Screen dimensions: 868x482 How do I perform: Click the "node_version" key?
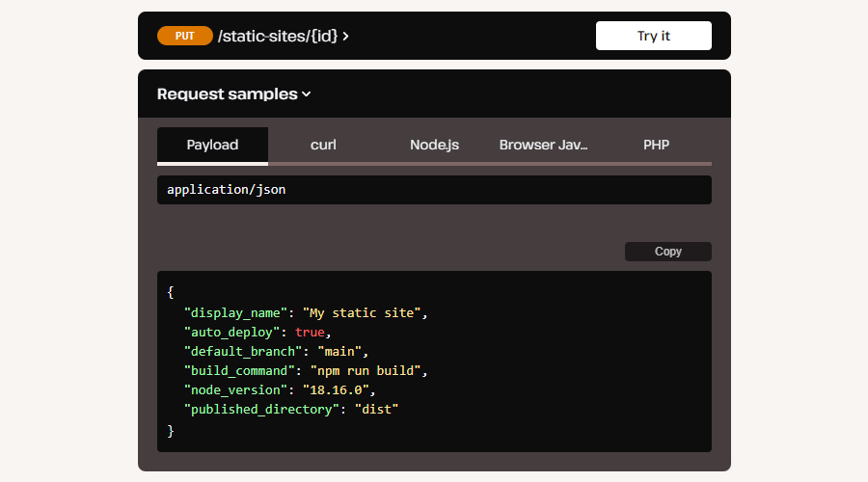coord(236,390)
